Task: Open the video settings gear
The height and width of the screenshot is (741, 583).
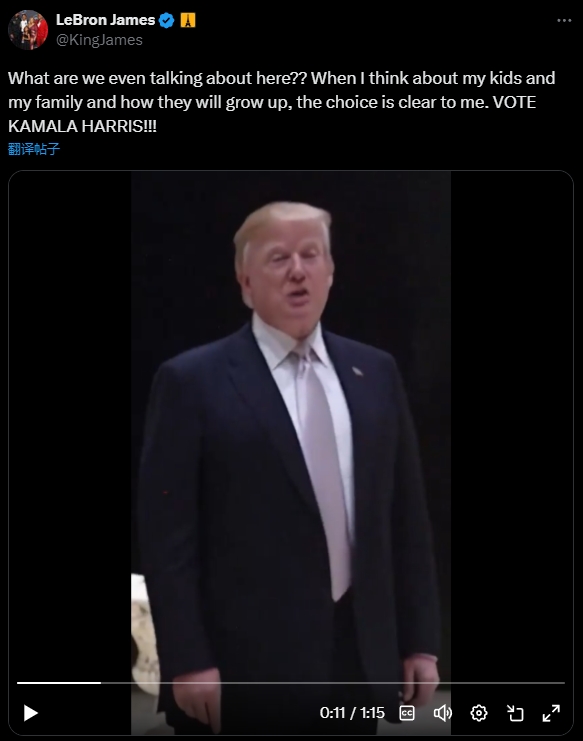Action: tap(479, 713)
